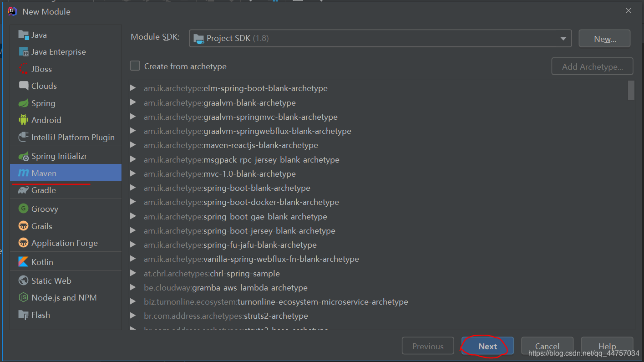Screen dimensions: 644x362
Task: Select Java module type
Action: (x=66, y=35)
